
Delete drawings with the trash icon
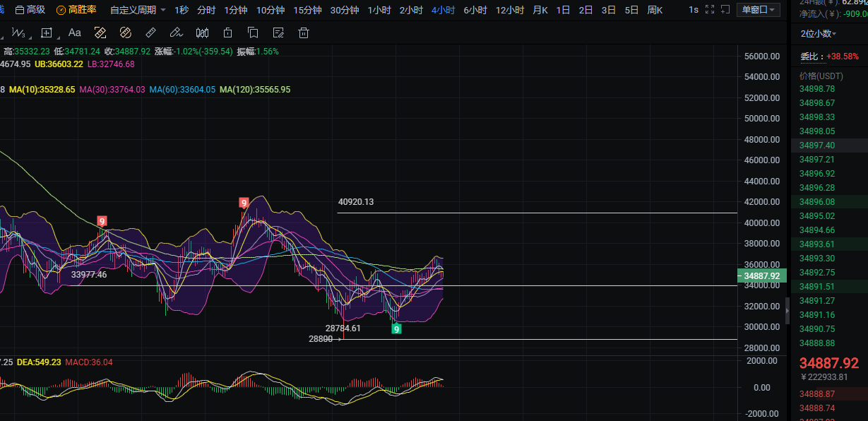tap(304, 32)
